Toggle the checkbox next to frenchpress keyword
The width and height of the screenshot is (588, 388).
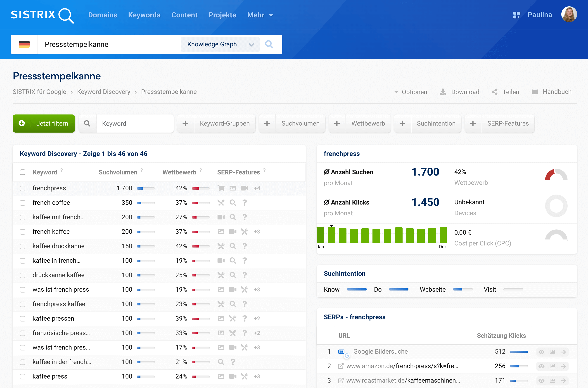point(23,188)
